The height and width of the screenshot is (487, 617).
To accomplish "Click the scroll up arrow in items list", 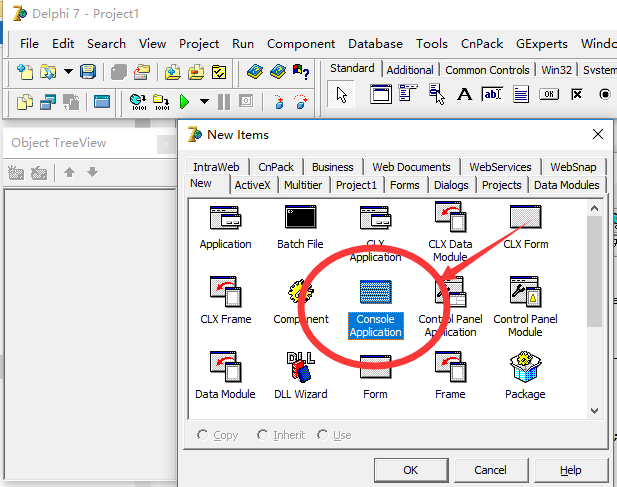I will [x=595, y=208].
